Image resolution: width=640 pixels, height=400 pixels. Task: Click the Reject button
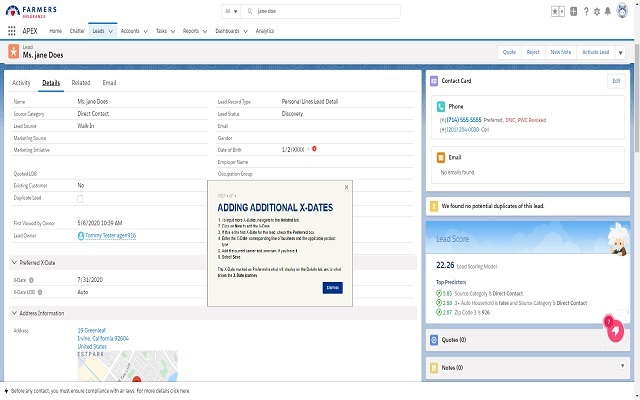533,52
